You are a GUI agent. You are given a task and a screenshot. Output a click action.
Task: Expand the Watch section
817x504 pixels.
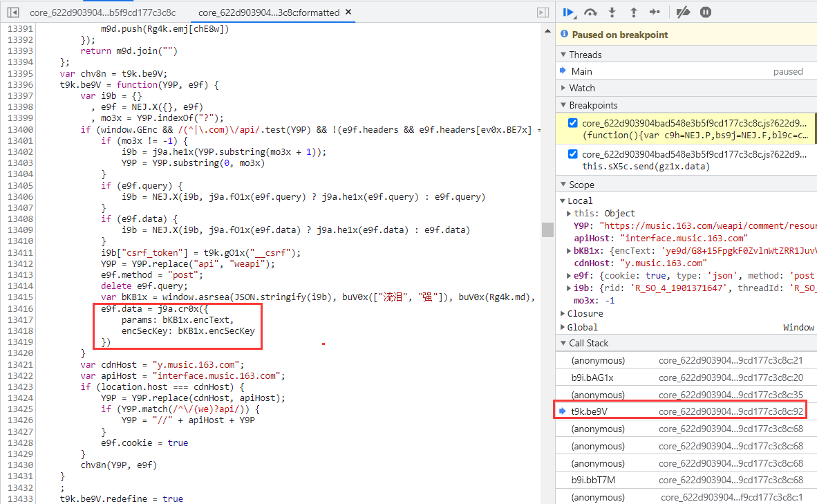pos(582,88)
